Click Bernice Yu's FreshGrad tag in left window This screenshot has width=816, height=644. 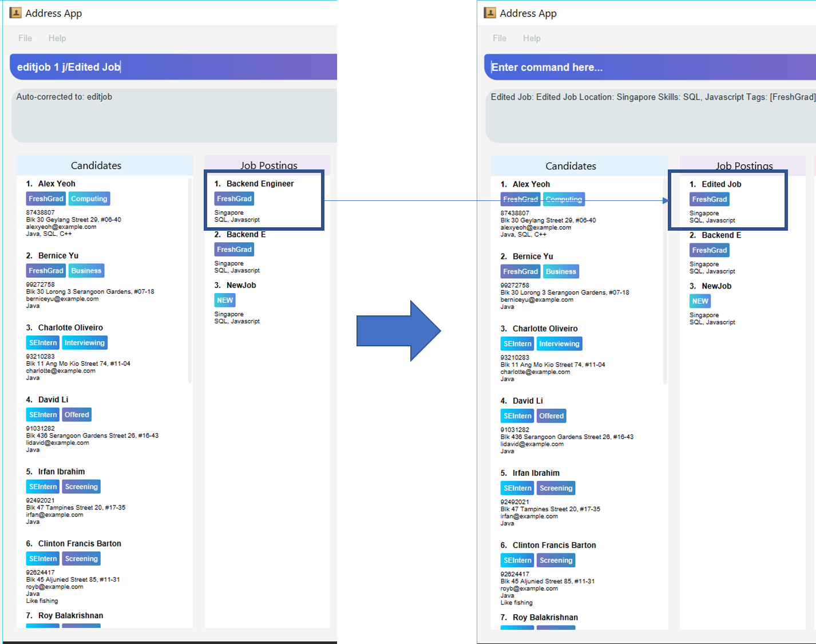[46, 271]
